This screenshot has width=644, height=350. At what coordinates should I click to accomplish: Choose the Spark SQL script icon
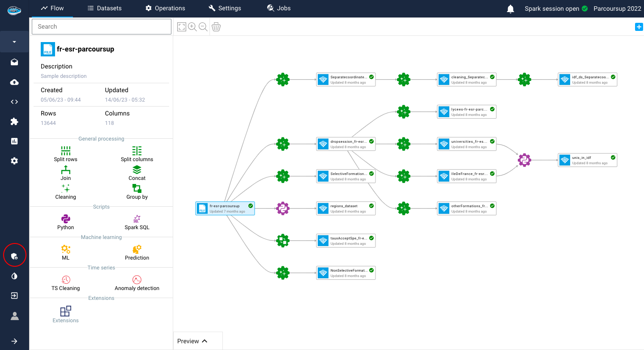137,219
